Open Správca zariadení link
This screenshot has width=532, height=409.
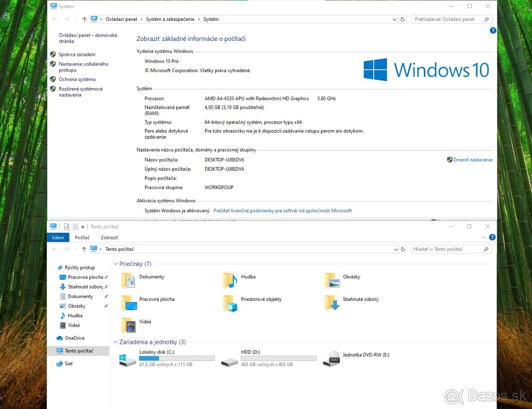[77, 55]
